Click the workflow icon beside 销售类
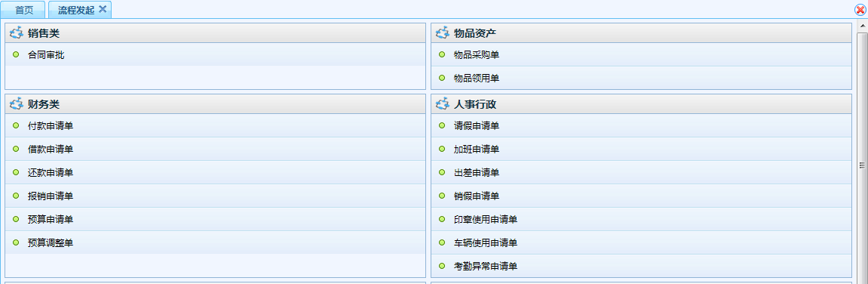 pyautogui.click(x=17, y=33)
